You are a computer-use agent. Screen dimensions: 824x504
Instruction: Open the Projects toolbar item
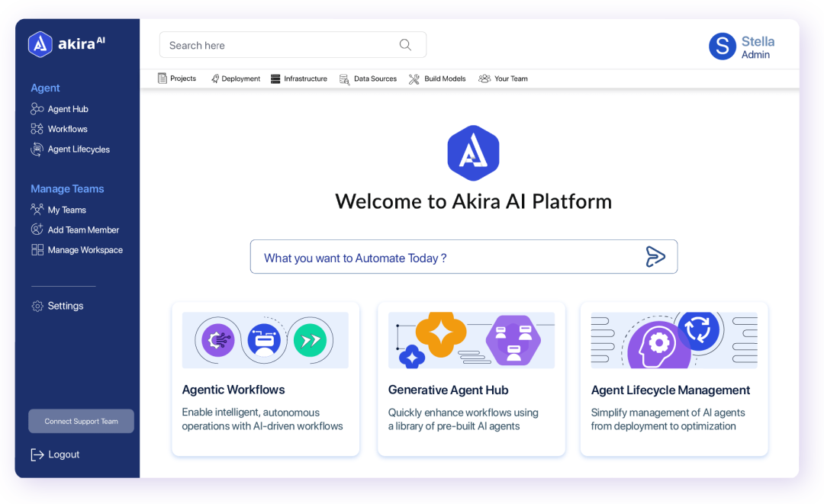click(177, 79)
